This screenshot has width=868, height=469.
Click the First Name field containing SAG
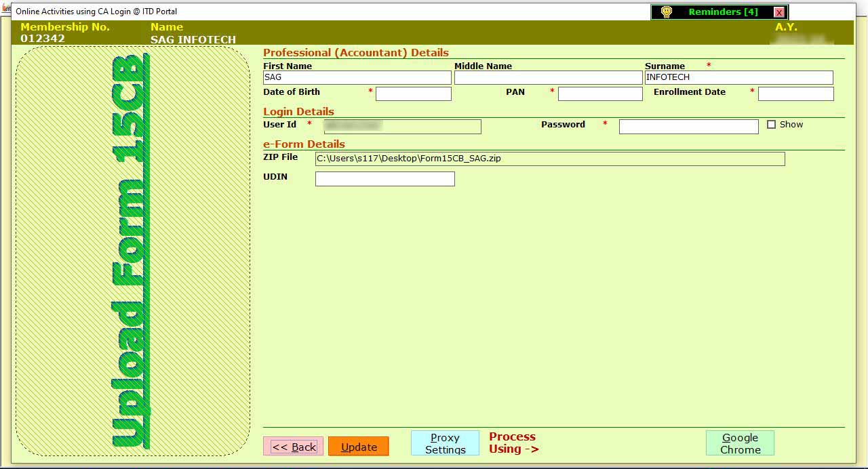click(357, 78)
